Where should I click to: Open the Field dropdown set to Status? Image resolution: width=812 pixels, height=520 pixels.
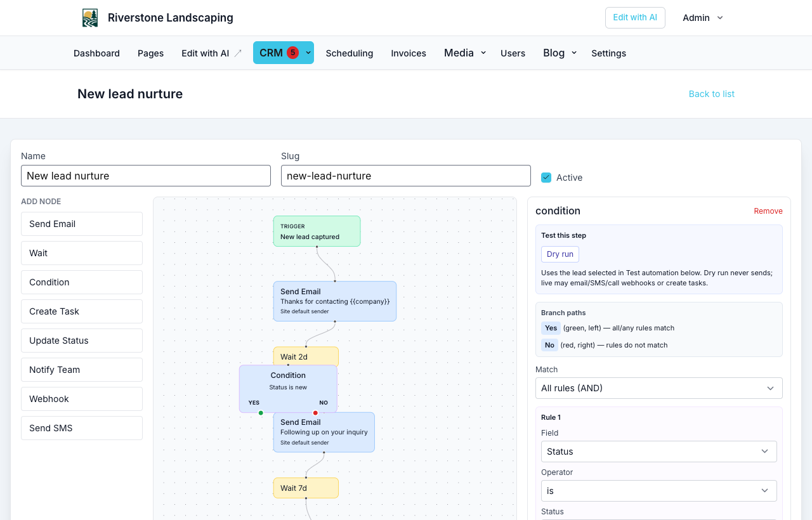658,452
